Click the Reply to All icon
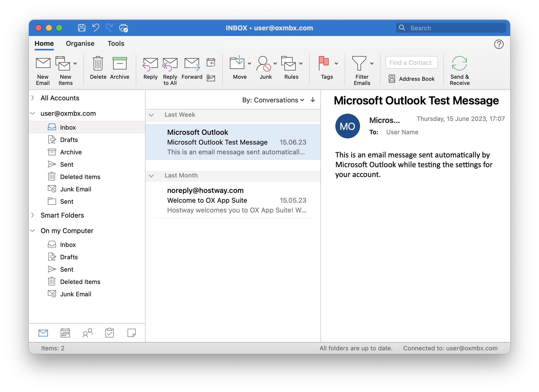This screenshot has height=392, width=539. pyautogui.click(x=170, y=64)
